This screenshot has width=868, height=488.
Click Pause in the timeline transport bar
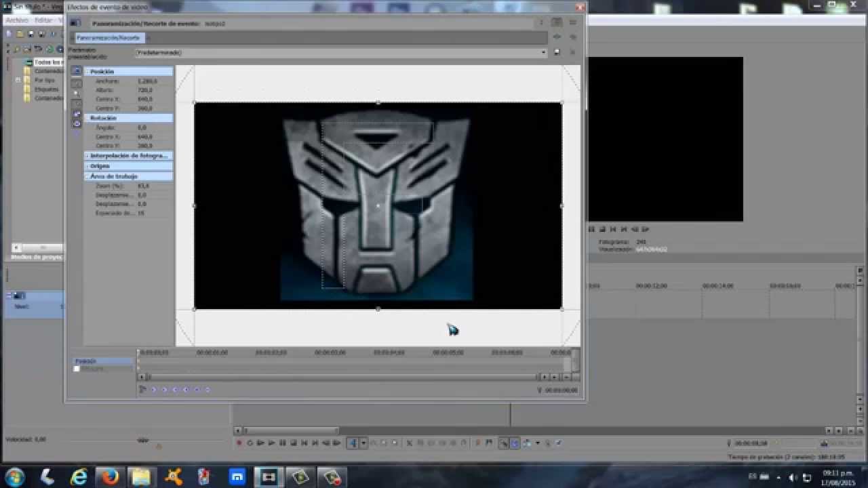pos(282,443)
